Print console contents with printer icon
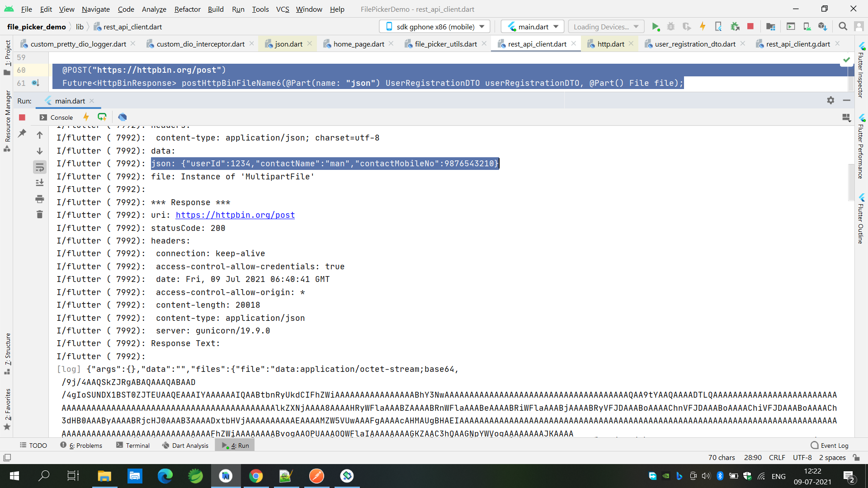The width and height of the screenshot is (868, 488). [40, 199]
